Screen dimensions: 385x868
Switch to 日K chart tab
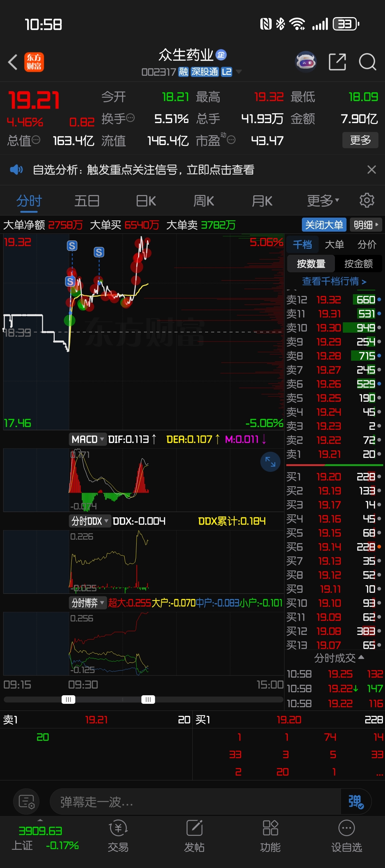[x=146, y=201]
